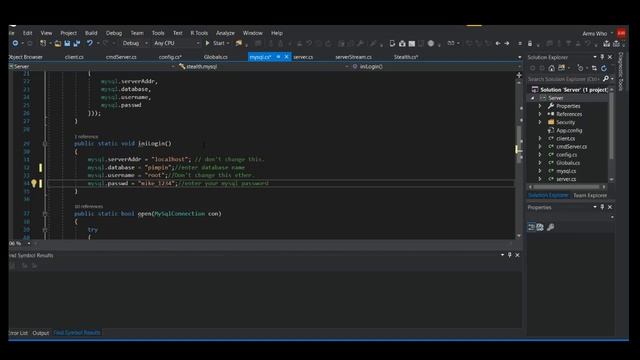Screen dimensions: 640x360
Task: Click the Solution Explorer search magnifier icon
Action: 606,79
